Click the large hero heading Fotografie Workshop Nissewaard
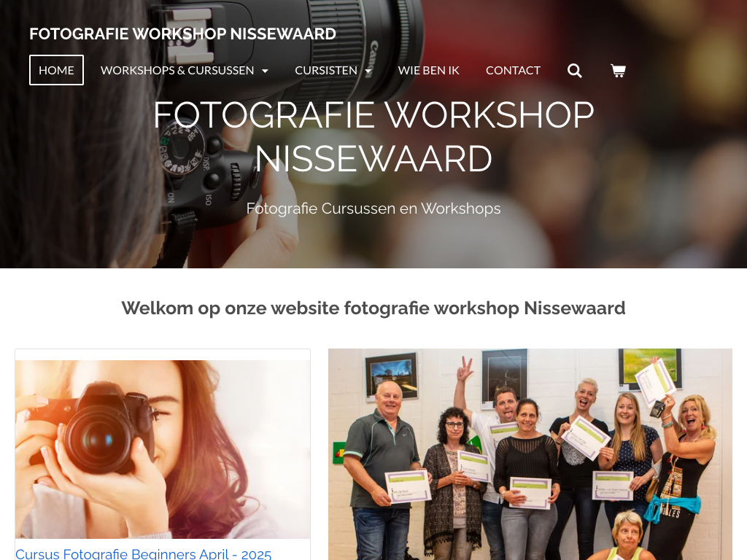Viewport: 747px width, 560px height. [x=373, y=136]
